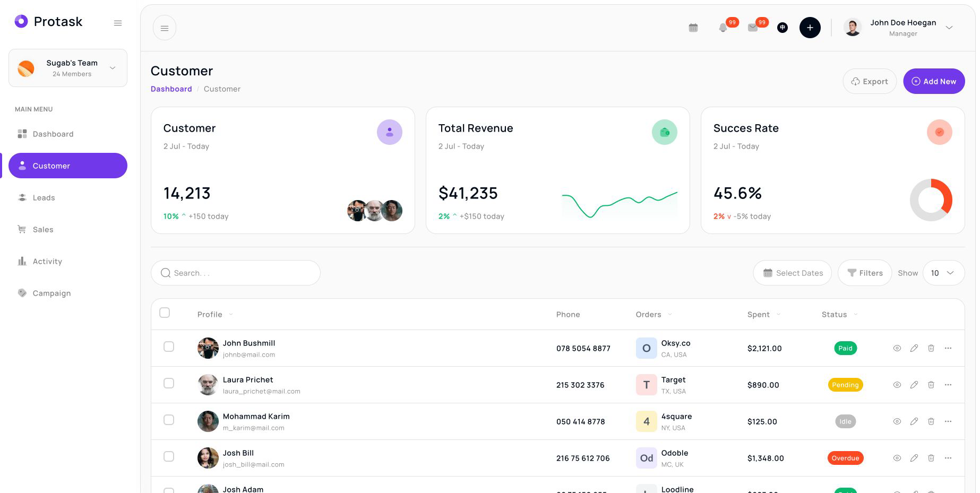
Task: Check the box for Mohammad Karim
Action: (169, 420)
